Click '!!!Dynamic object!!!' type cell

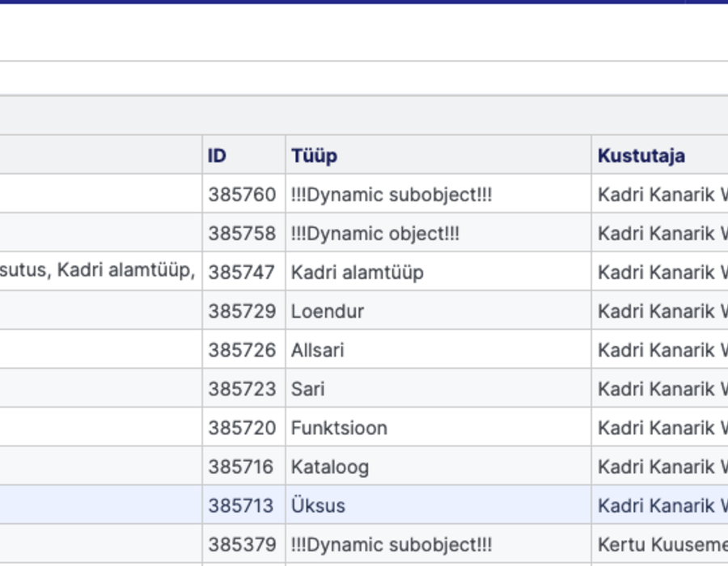tap(438, 234)
